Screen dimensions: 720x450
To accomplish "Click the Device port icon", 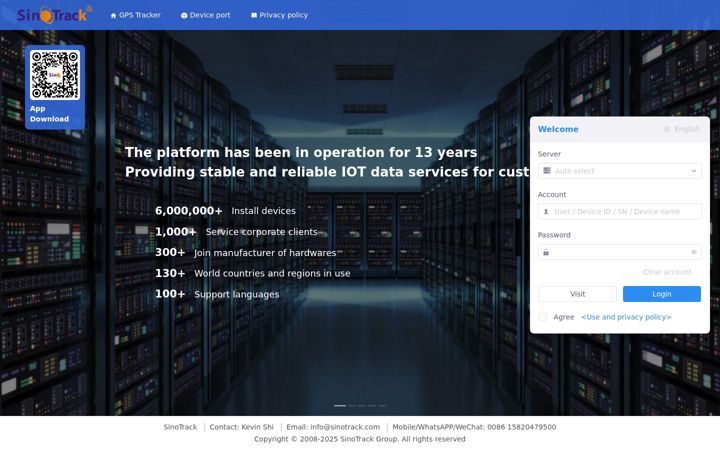I will (184, 15).
